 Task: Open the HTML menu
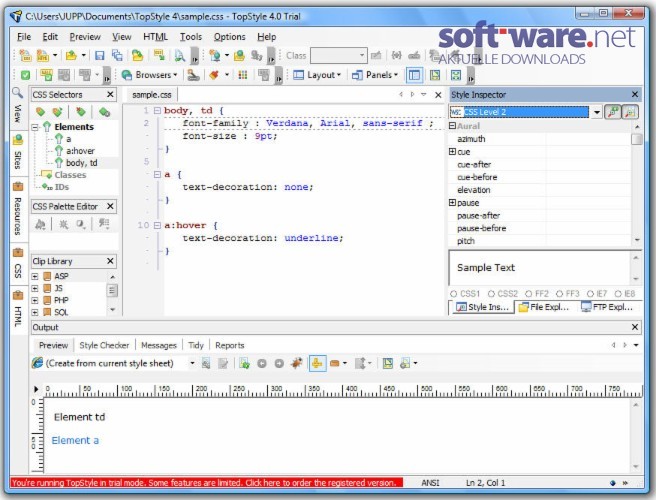155,37
